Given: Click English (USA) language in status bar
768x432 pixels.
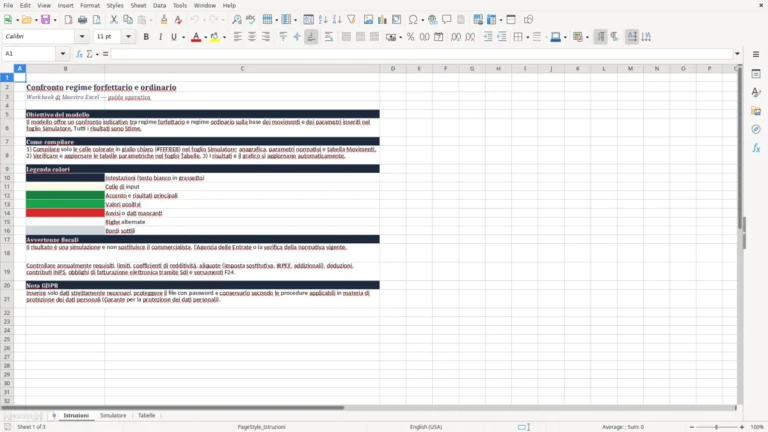Looking at the screenshot, I should click(x=426, y=427).
